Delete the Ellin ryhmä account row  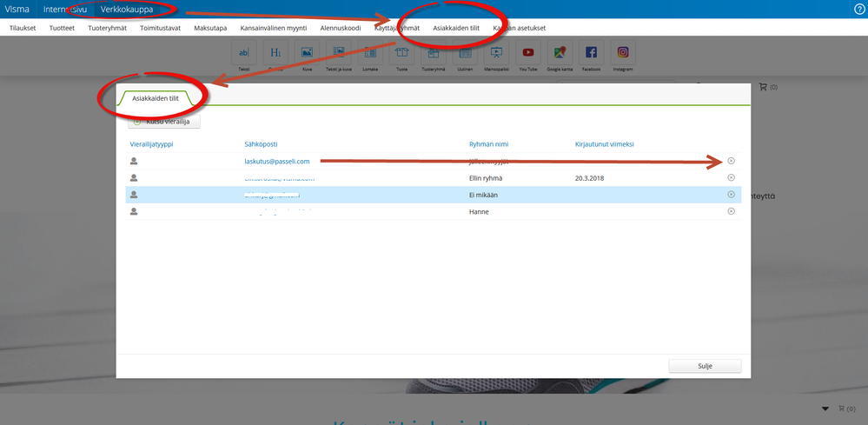point(731,177)
